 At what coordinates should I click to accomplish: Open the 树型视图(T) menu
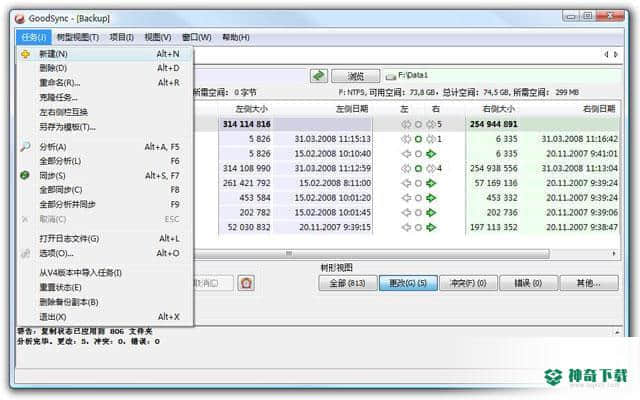click(x=78, y=37)
